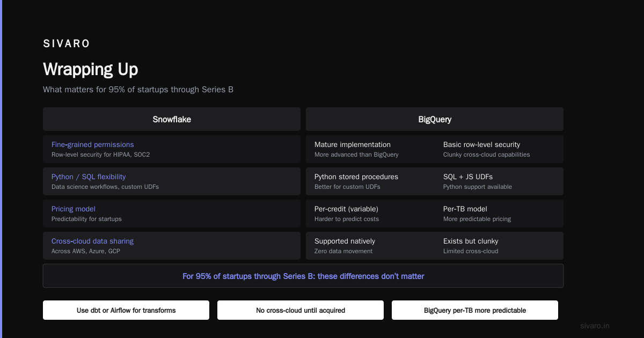Screen dimensions: 644x338
Task: Click Predictability for startups text
Action: [x=86, y=219]
